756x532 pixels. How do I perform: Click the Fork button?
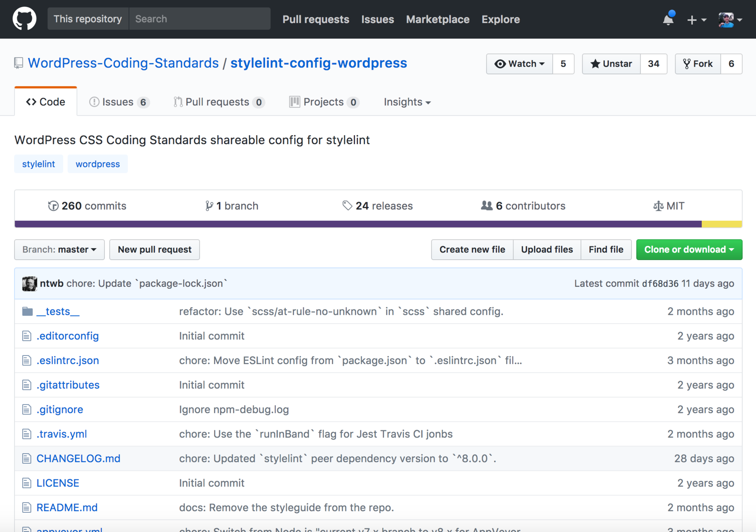tap(698, 64)
